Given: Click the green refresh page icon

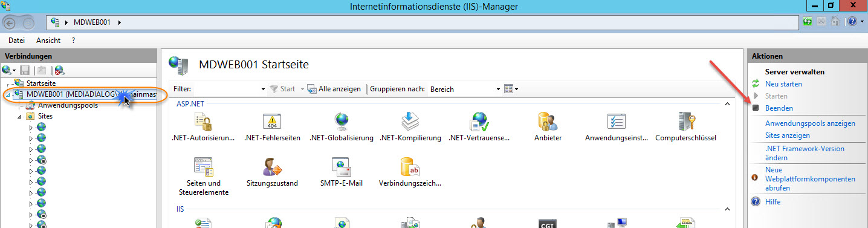Looking at the screenshot, I should click(807, 22).
